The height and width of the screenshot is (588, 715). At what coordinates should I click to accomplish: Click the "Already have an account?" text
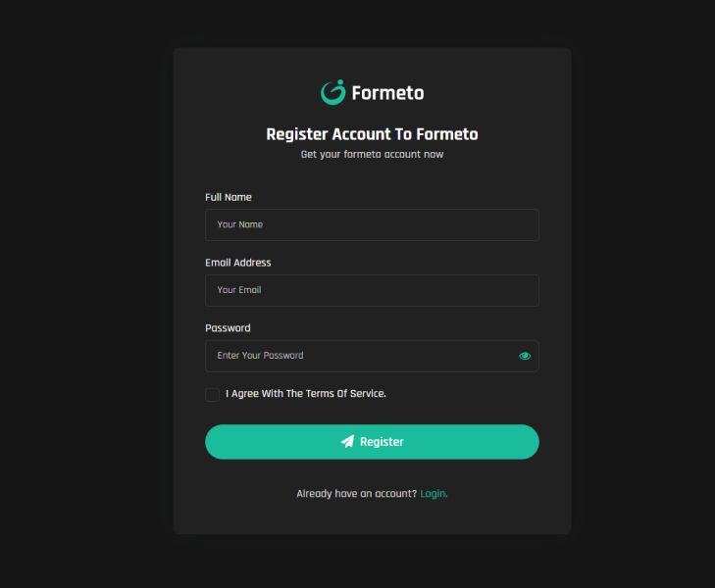(357, 494)
